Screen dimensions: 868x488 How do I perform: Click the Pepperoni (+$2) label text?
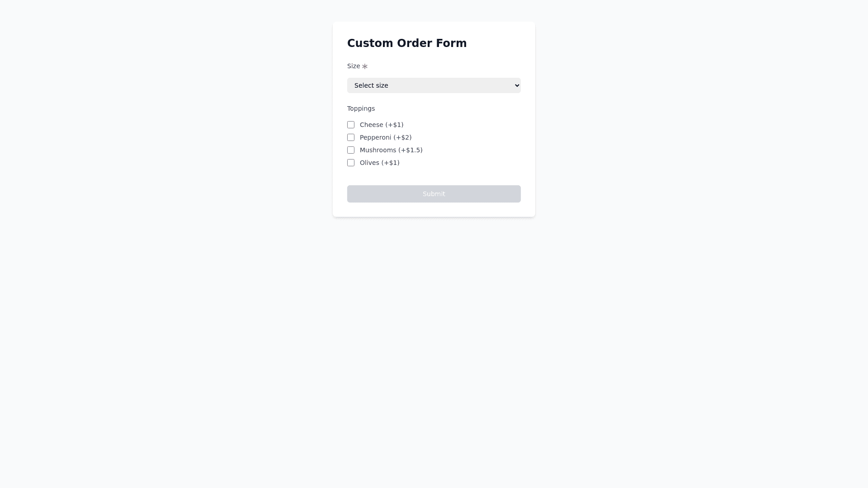(385, 137)
